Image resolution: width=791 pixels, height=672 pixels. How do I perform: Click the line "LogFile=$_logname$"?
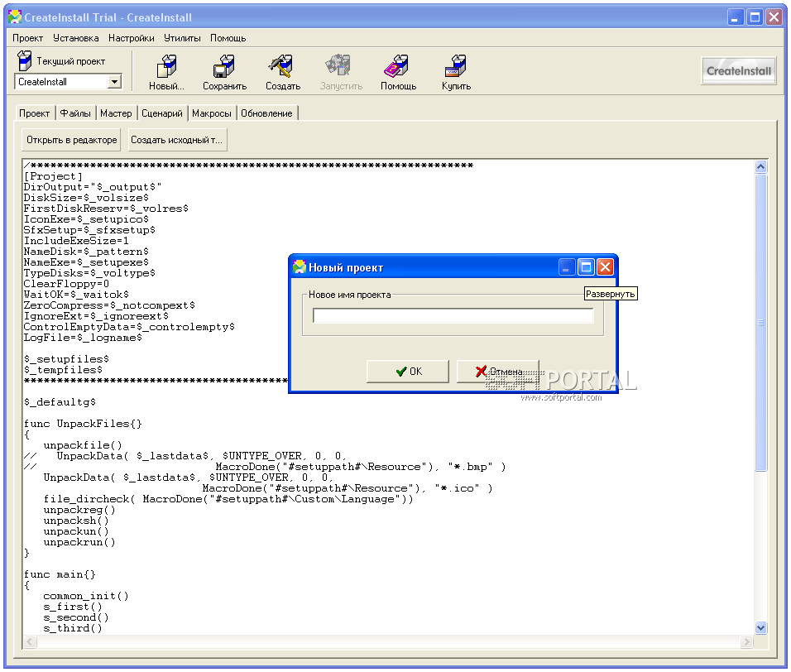(x=83, y=338)
